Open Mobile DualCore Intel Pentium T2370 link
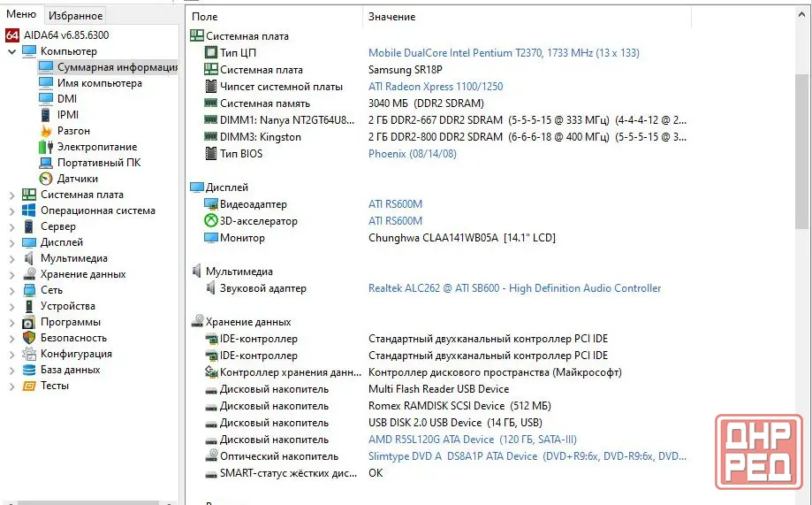This screenshot has height=505, width=812. point(504,53)
